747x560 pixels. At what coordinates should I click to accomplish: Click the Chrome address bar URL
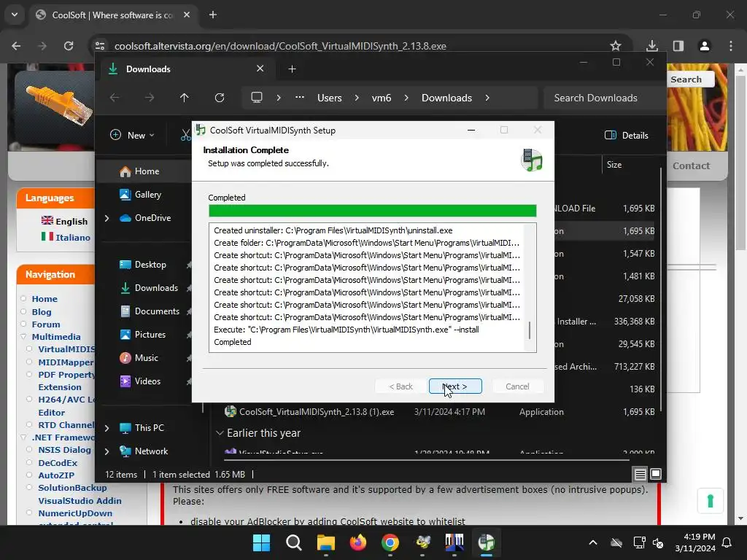pos(280,46)
